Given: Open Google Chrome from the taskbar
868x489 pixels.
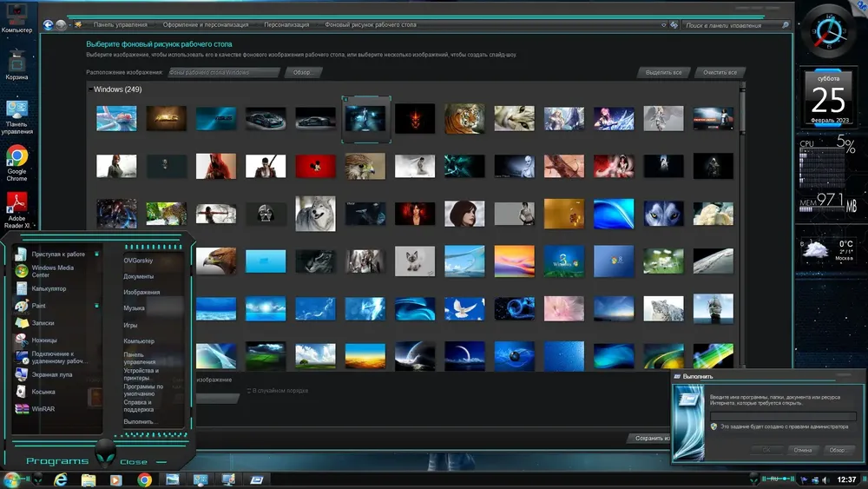Looking at the screenshot, I should tap(144, 479).
